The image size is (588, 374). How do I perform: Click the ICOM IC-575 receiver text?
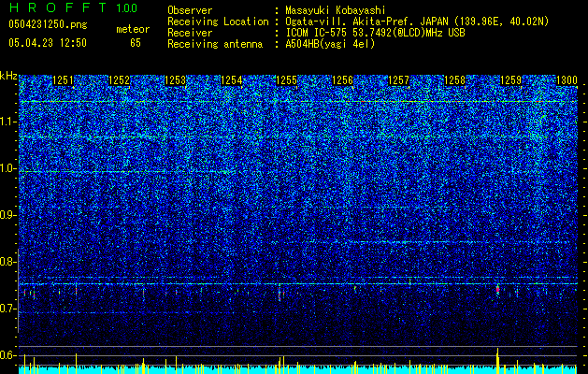[375, 33]
